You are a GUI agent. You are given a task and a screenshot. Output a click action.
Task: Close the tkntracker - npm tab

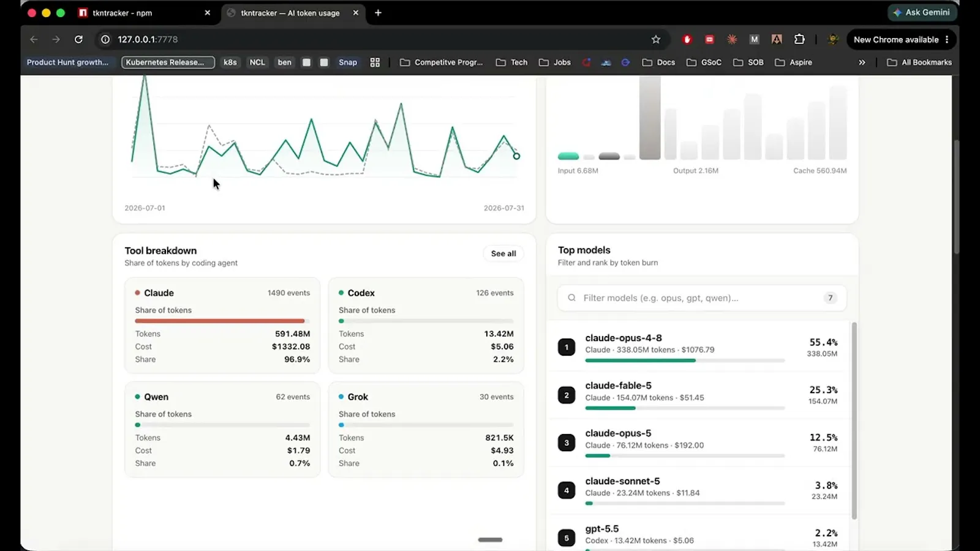208,13
